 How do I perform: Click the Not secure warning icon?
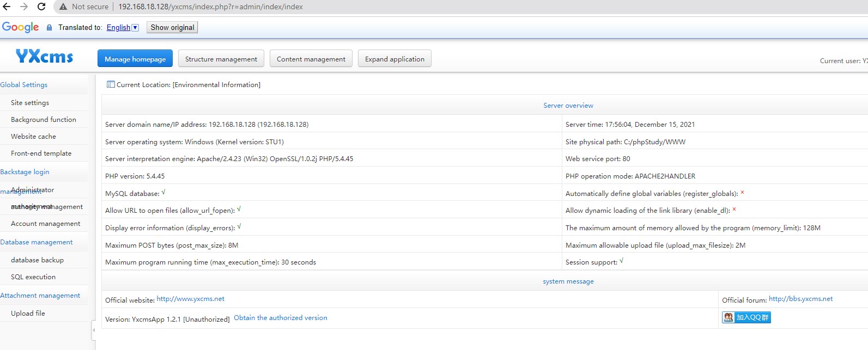point(63,7)
